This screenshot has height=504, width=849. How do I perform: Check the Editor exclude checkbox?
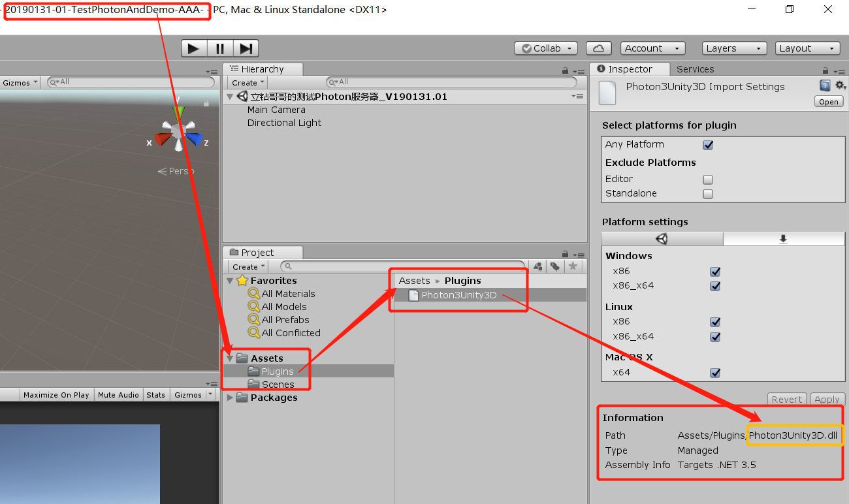(708, 179)
